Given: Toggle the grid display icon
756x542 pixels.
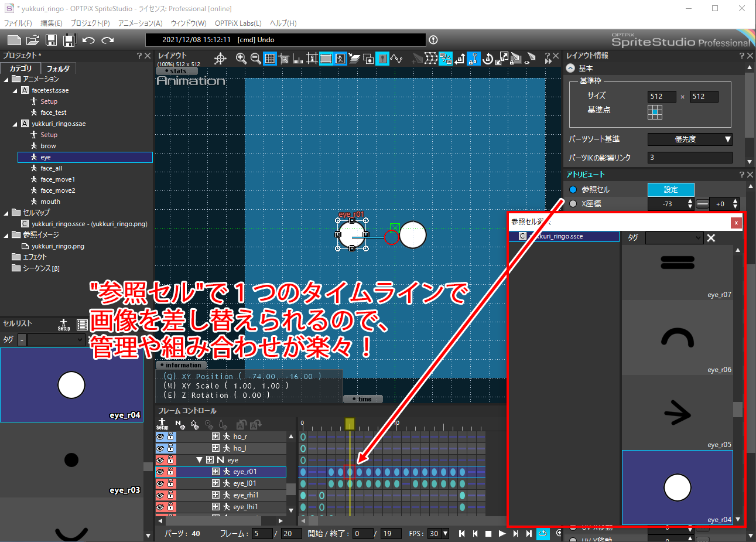Looking at the screenshot, I should [x=270, y=59].
